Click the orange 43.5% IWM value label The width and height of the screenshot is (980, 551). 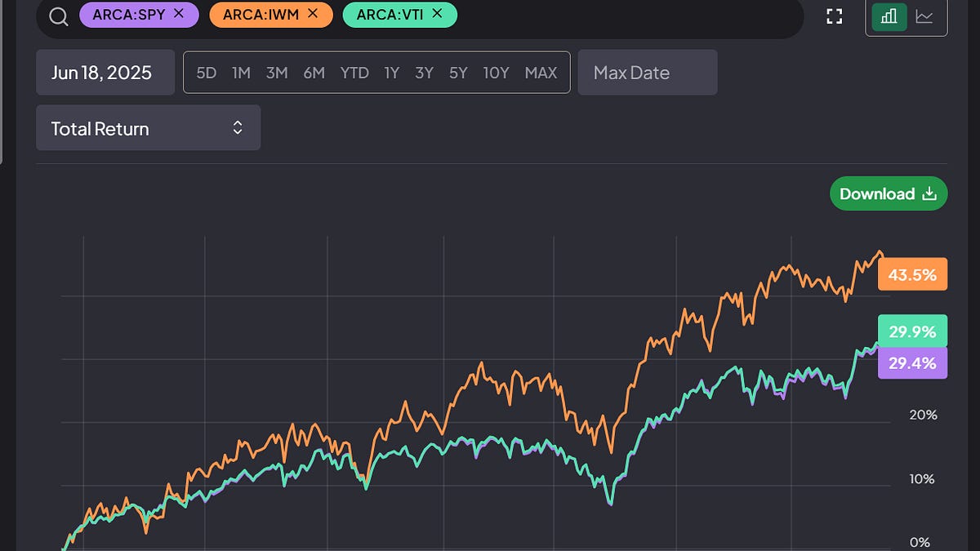[x=912, y=275]
